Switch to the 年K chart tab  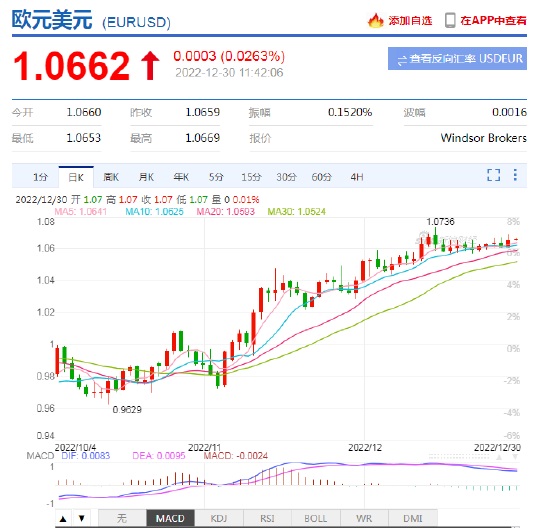coord(181,177)
